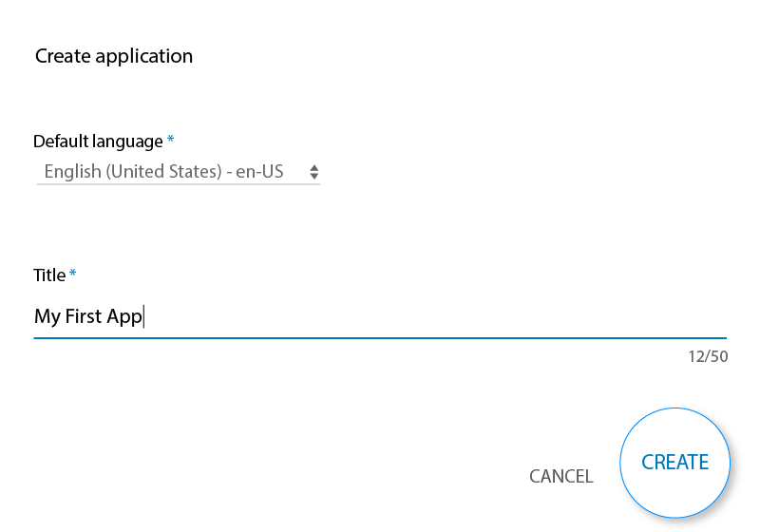
Task: Click the word English in language selector
Action: coord(72,172)
